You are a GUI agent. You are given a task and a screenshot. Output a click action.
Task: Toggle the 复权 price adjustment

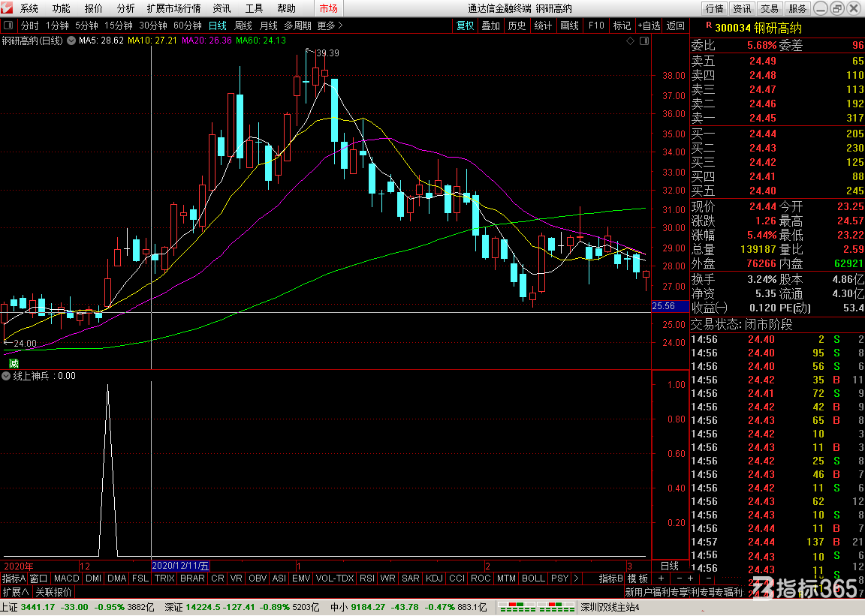pos(465,26)
